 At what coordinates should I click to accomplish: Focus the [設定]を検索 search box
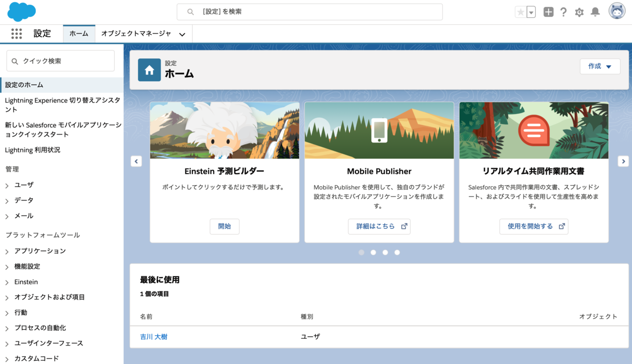click(310, 12)
